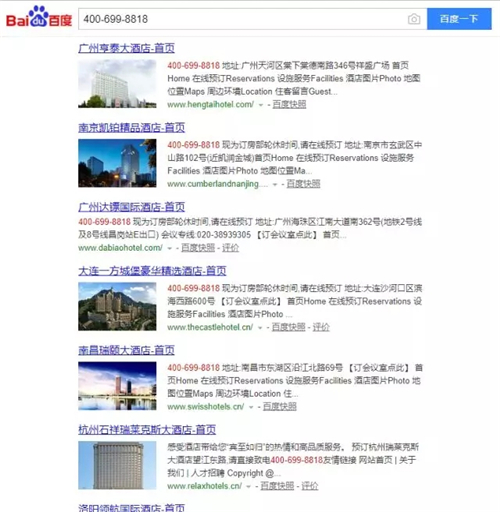Click 评价 for relaxhotels.cn result
500x512 pixels.
310,486
